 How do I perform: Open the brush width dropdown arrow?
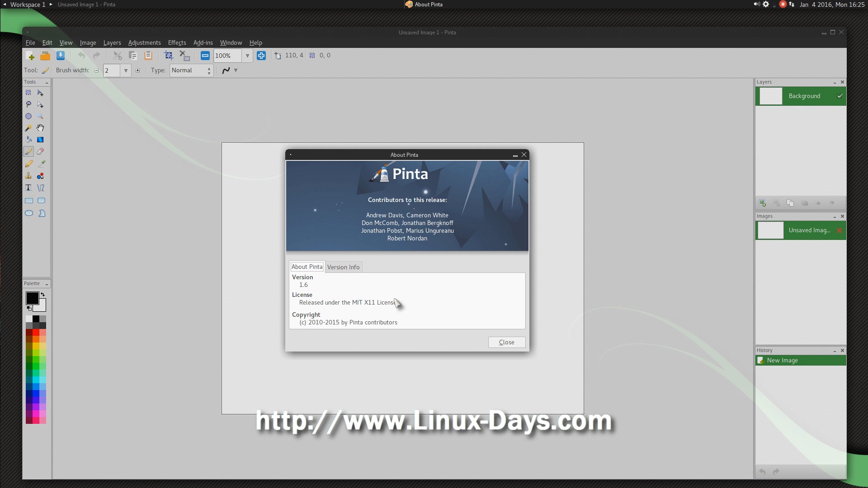coord(126,70)
